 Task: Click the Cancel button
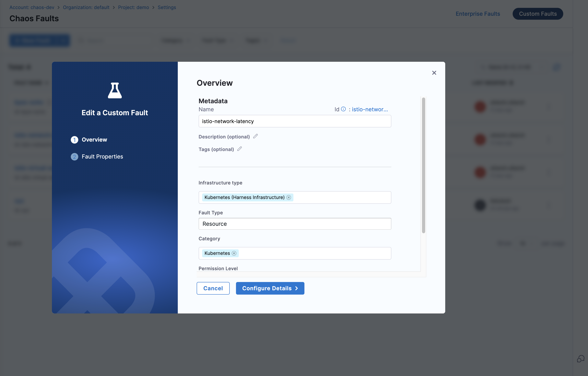click(213, 288)
